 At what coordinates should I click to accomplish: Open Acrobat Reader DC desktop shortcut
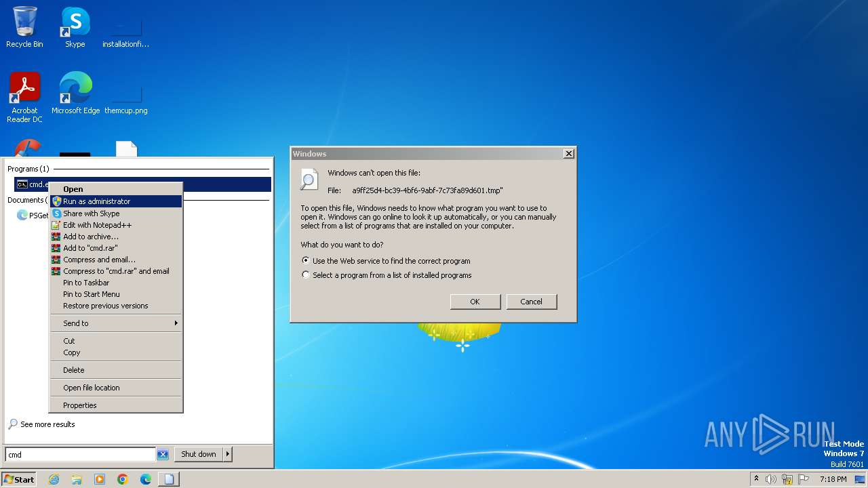click(24, 98)
